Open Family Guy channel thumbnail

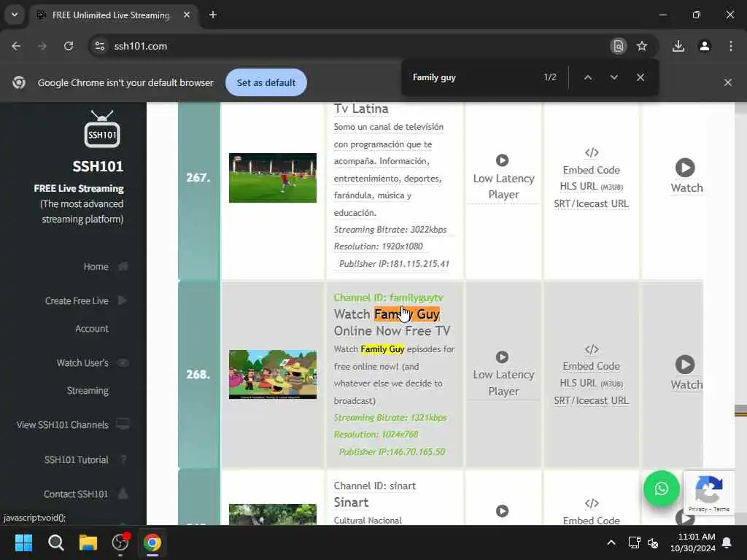[x=273, y=374]
